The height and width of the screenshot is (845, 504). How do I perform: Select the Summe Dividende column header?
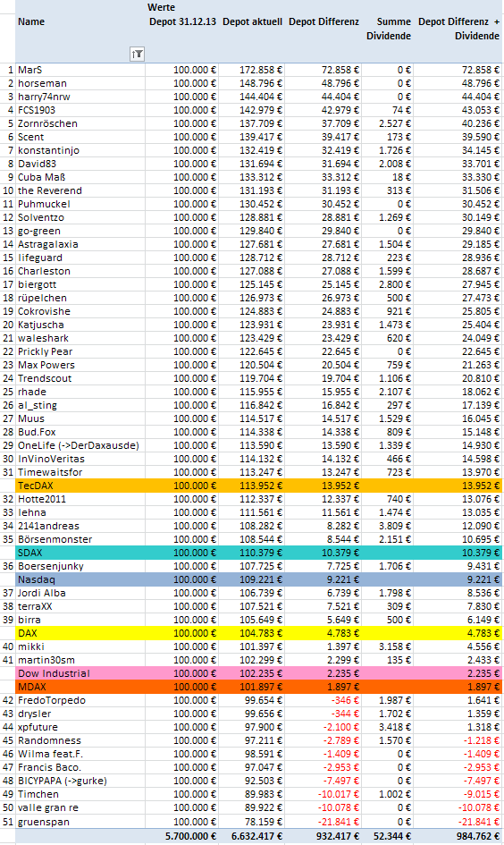click(388, 29)
